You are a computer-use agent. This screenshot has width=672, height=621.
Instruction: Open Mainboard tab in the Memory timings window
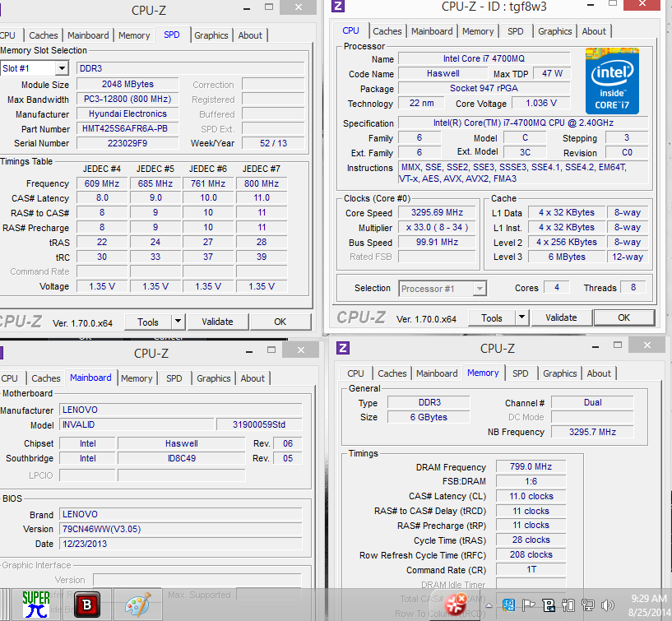pos(437,373)
